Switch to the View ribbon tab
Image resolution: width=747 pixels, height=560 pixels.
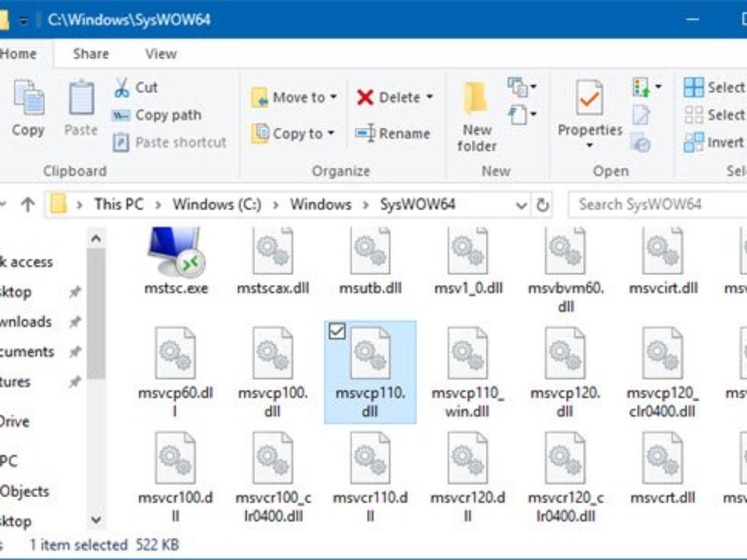[161, 54]
